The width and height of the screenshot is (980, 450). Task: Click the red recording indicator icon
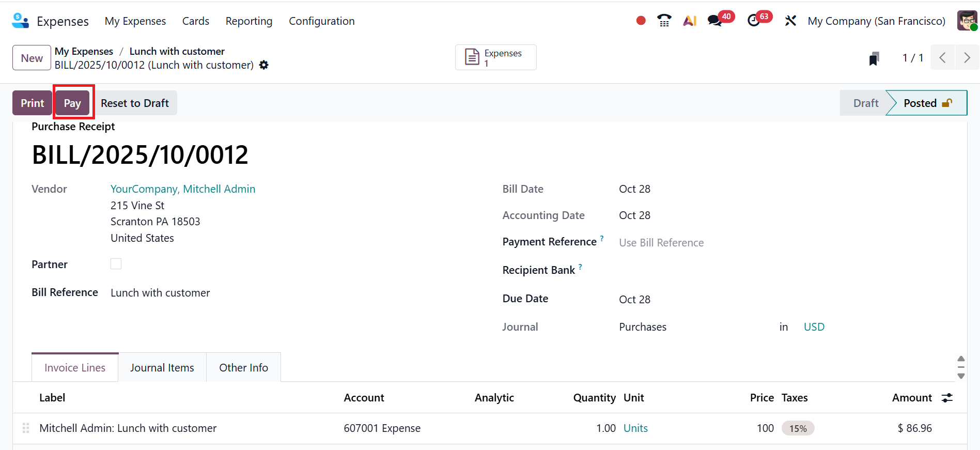(x=641, y=21)
